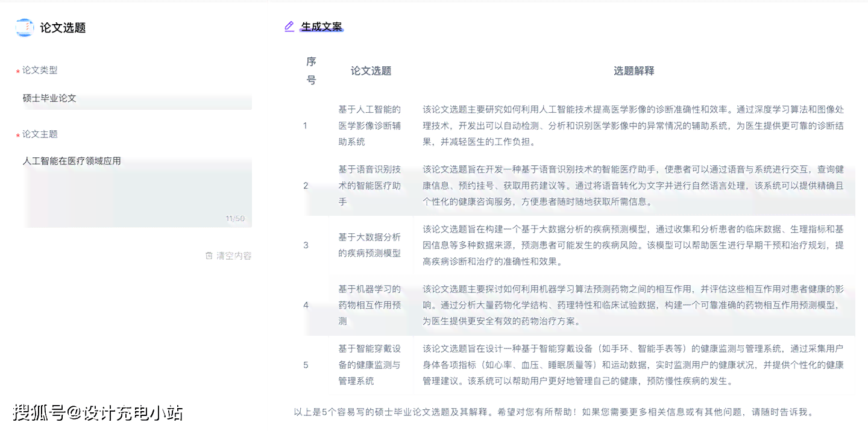The height and width of the screenshot is (431, 868).
Task: Select topic 基于大数据分析的疾病预测模型
Action: tap(370, 245)
